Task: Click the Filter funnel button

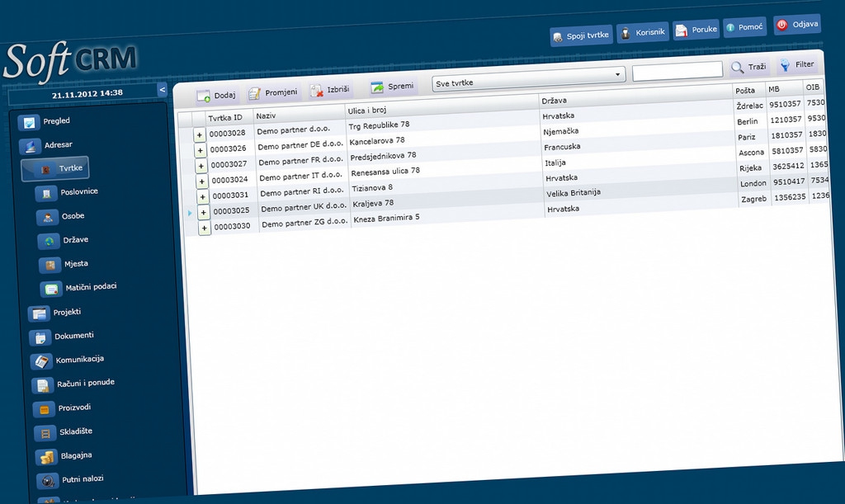Action: 798,64
